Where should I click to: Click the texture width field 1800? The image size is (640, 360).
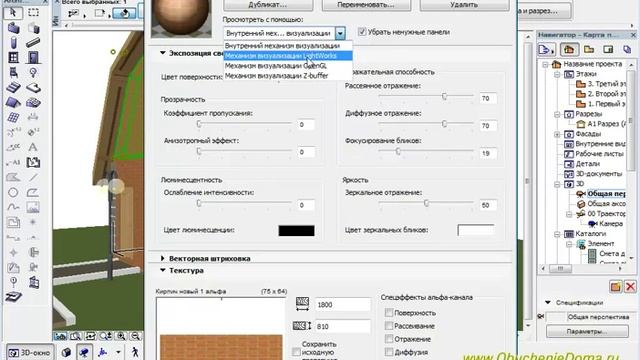(342, 304)
